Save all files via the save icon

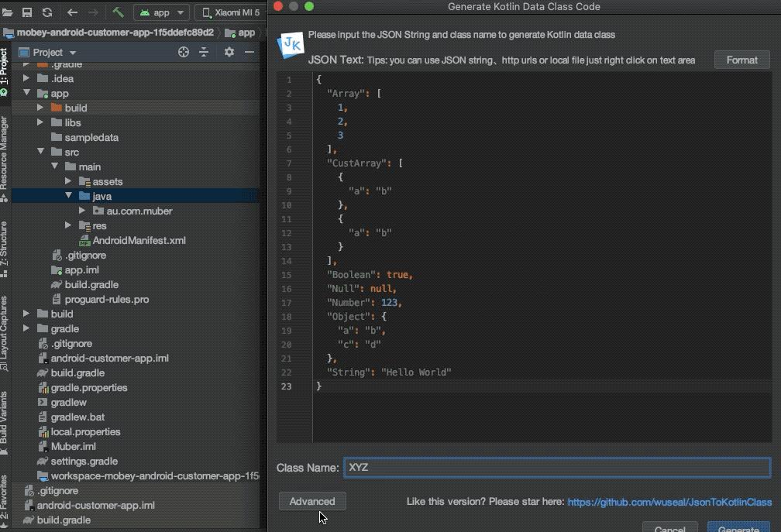click(26, 12)
